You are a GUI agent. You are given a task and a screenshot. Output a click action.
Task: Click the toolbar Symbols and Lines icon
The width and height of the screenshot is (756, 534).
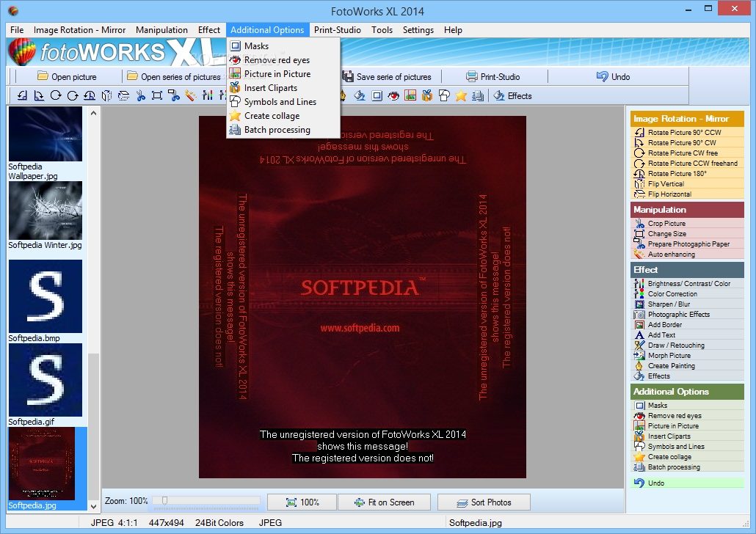(x=444, y=96)
